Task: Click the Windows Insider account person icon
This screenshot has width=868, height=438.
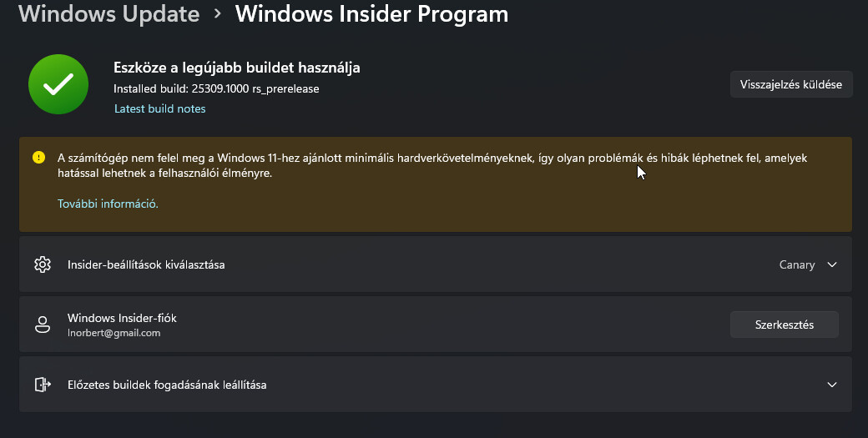Action: pos(43,325)
